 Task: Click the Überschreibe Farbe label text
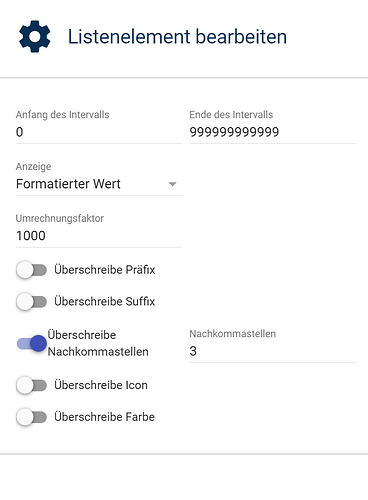[105, 417]
